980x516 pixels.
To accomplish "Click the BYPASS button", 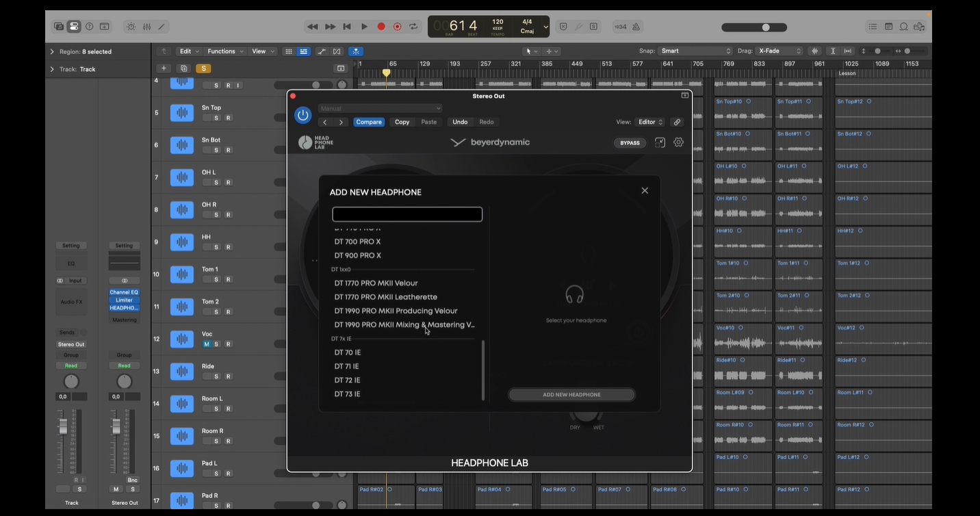I will [630, 143].
